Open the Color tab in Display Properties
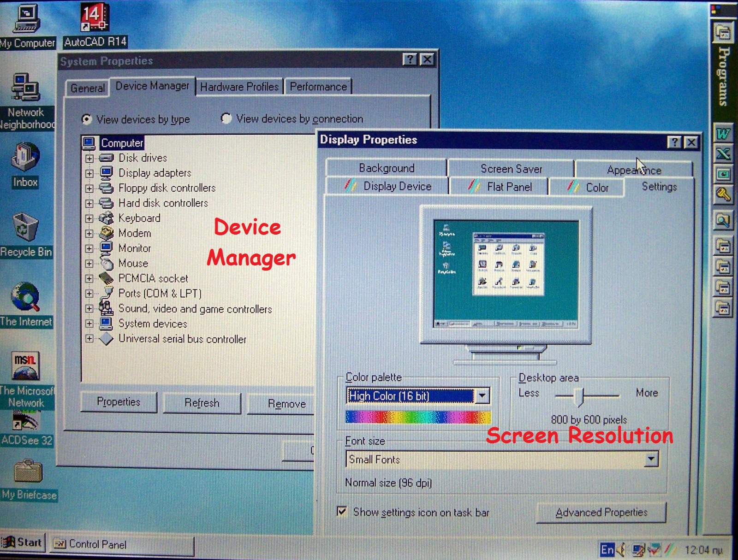 [587, 187]
